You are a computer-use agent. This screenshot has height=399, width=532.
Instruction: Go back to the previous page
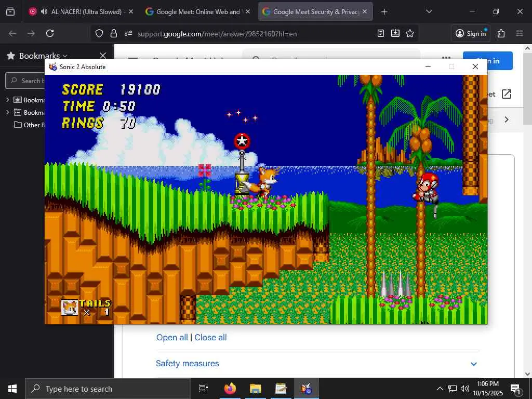12,33
